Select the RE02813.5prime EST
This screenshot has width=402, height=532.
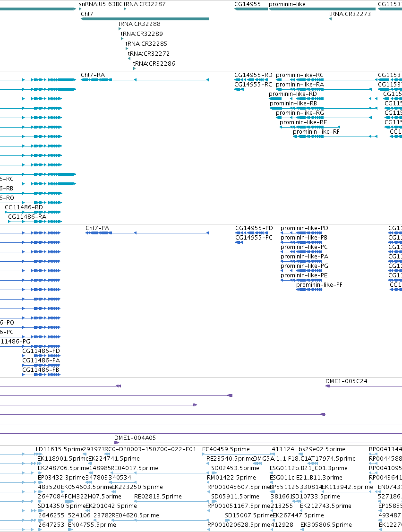coord(171,501)
